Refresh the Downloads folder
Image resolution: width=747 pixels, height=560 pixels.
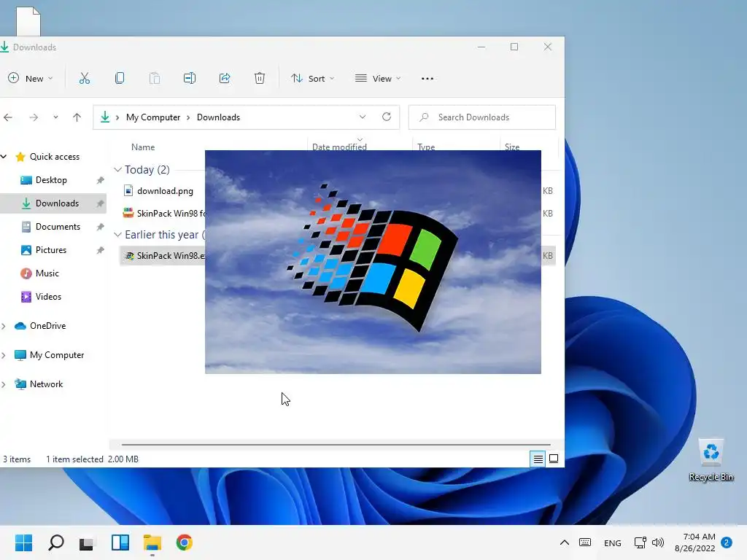click(x=387, y=117)
